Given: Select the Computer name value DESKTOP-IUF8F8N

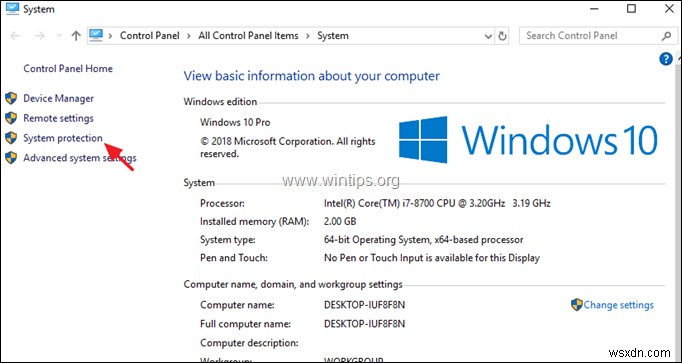Looking at the screenshot, I should pyautogui.click(x=364, y=305).
